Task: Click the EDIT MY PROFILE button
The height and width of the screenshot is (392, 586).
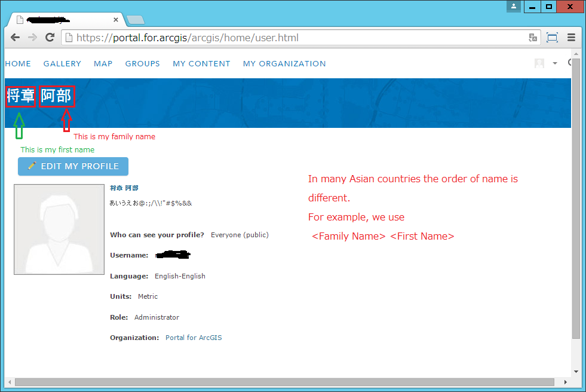Action: 73,166
